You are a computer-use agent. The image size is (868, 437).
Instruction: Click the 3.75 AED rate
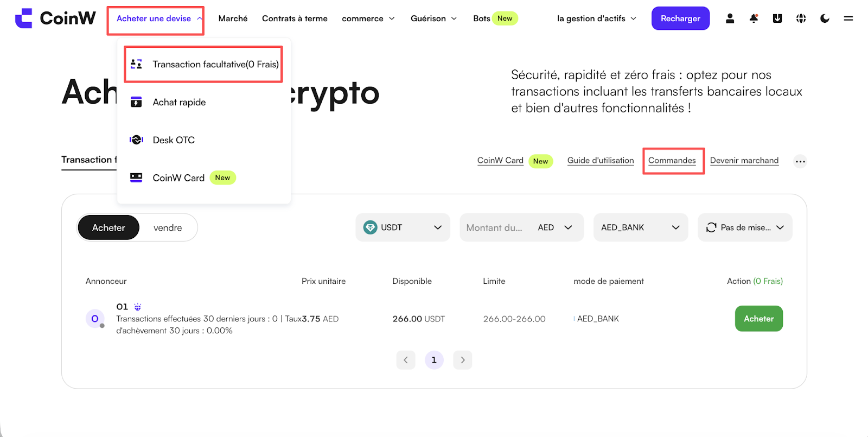pyautogui.click(x=320, y=319)
